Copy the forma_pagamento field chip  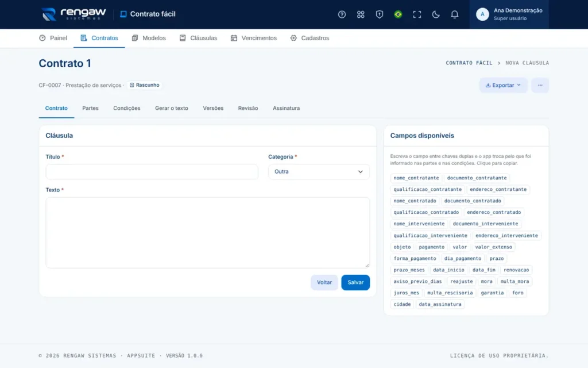click(415, 258)
